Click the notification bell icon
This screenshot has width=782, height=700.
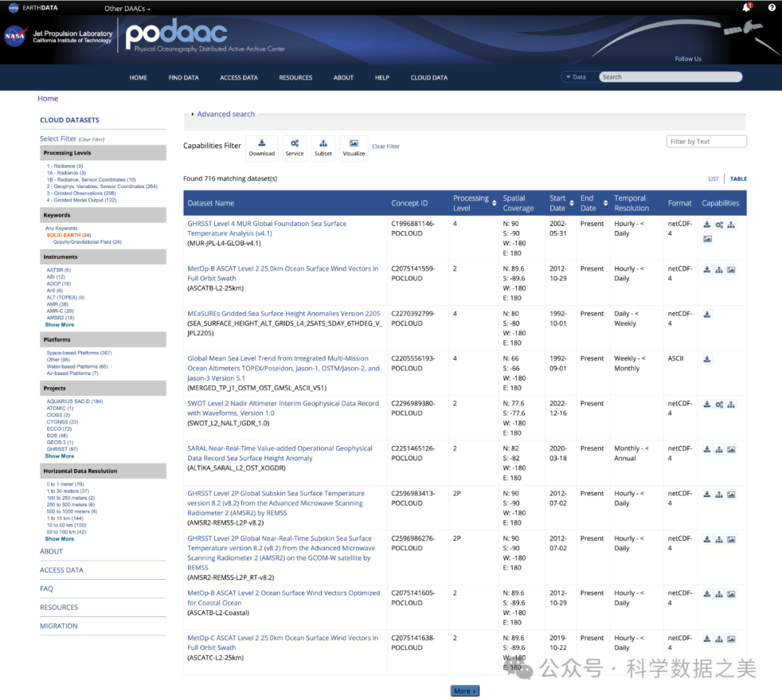[x=746, y=8]
